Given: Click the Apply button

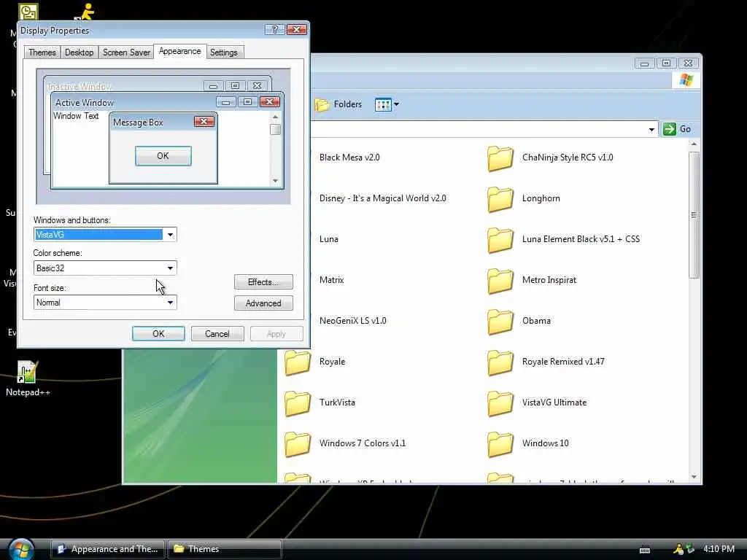Looking at the screenshot, I should pyautogui.click(x=276, y=334).
